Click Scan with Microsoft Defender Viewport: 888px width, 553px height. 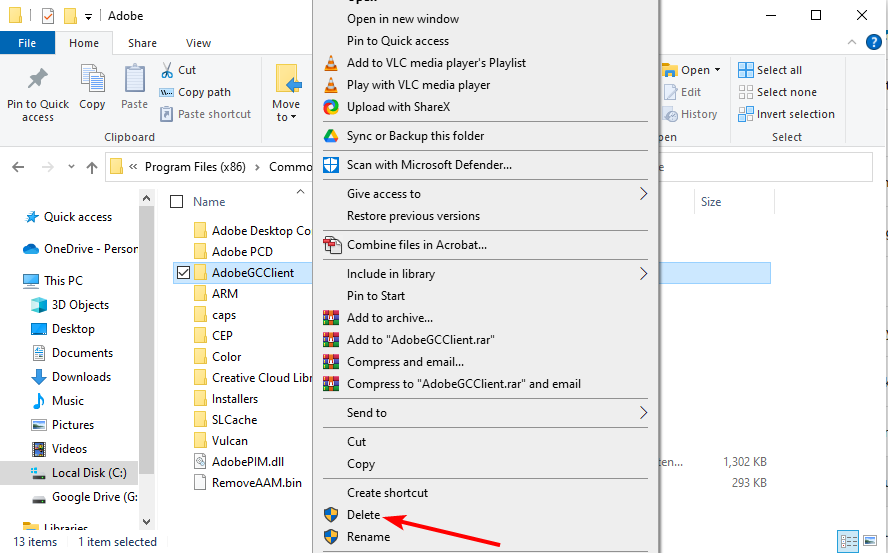[429, 165]
